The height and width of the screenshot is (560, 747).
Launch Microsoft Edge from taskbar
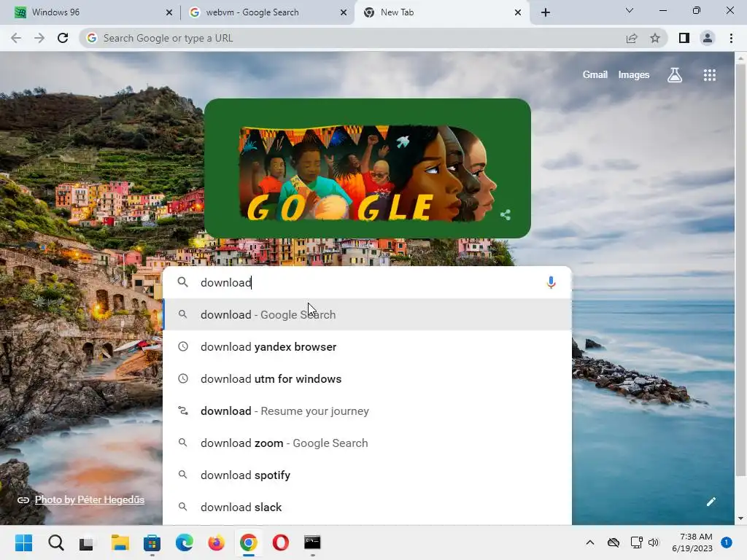coord(185,542)
